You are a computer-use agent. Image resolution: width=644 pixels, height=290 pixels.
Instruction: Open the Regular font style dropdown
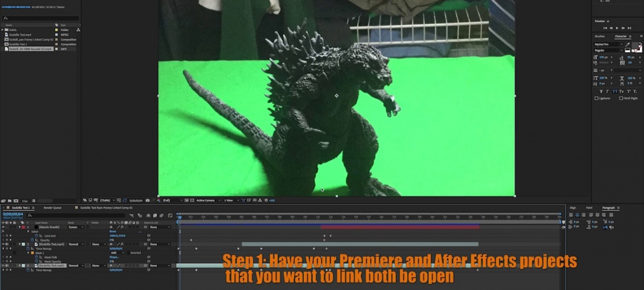tap(609, 50)
